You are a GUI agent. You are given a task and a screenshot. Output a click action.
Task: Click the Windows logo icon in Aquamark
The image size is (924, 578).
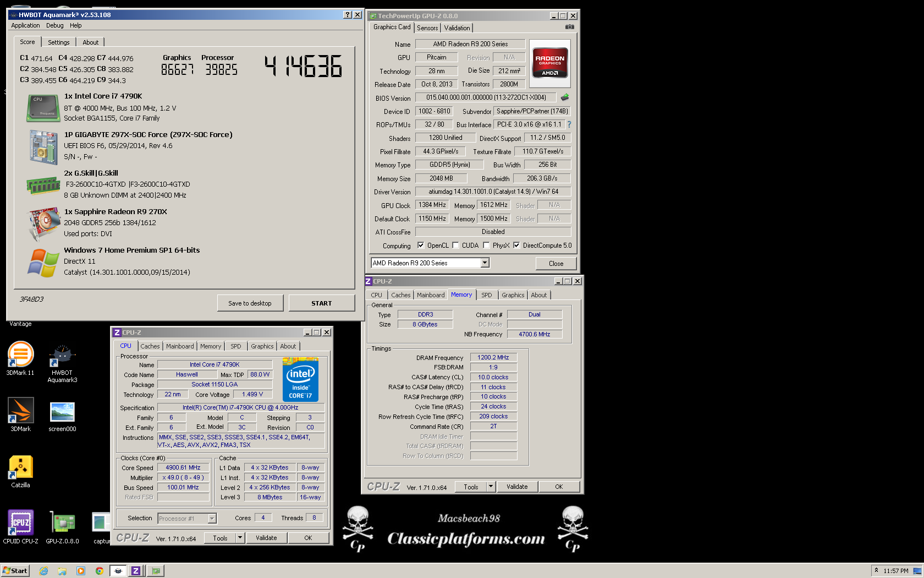(x=43, y=263)
